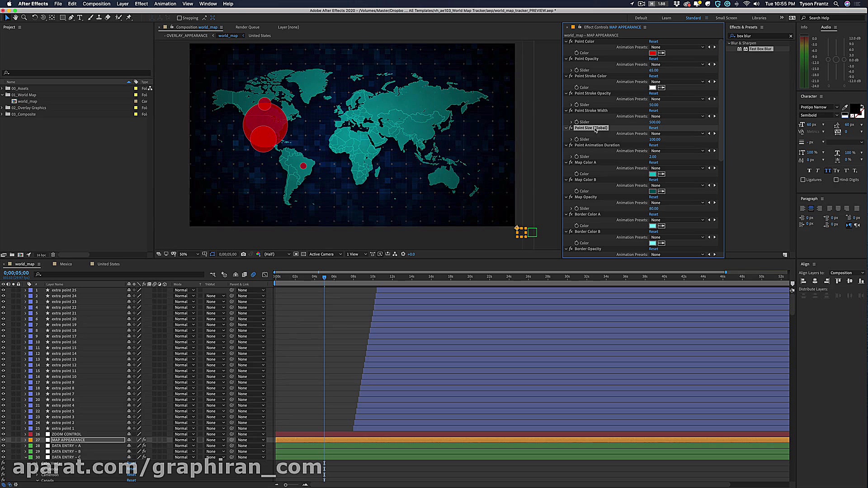Open the Animation menu
This screenshot has height=488, width=868.
pos(165,4)
